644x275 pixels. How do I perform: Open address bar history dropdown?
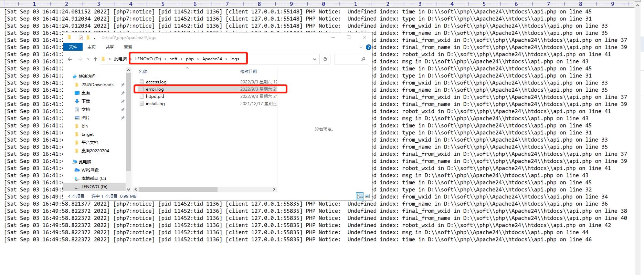(314, 59)
